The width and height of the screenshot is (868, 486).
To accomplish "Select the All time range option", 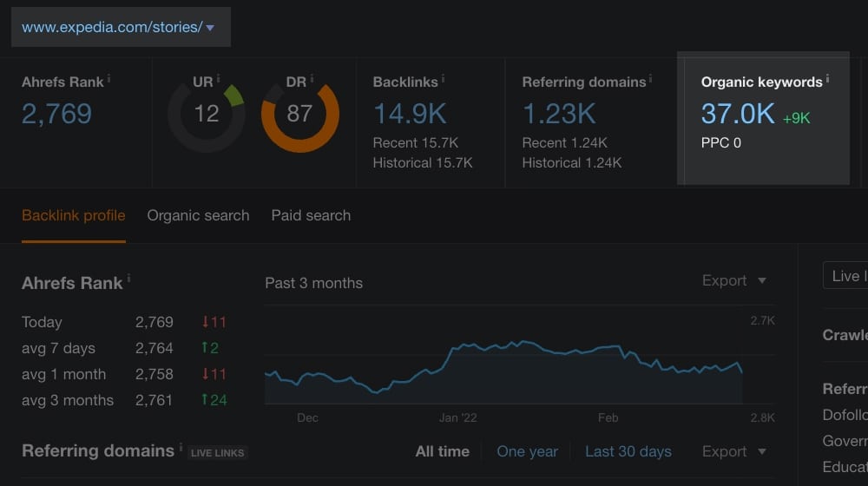I will (442, 451).
